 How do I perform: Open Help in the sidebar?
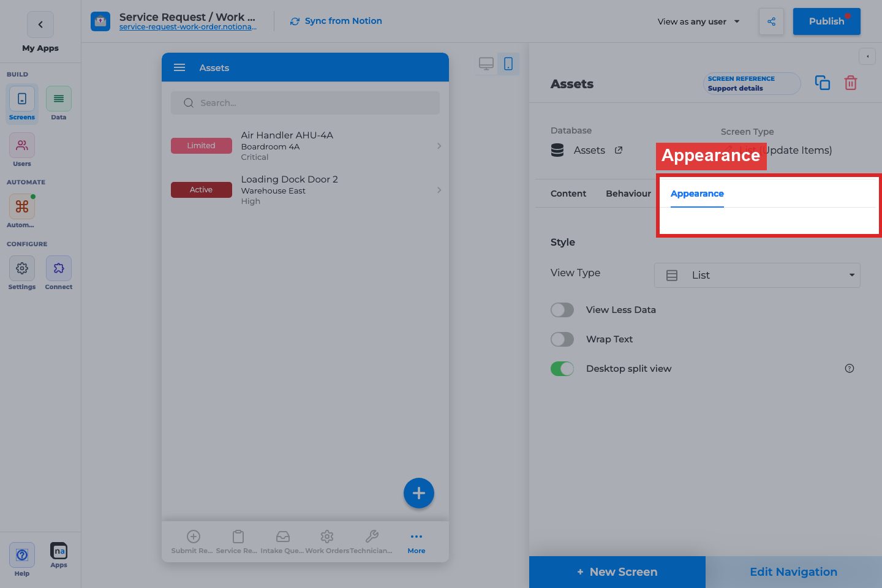22,560
